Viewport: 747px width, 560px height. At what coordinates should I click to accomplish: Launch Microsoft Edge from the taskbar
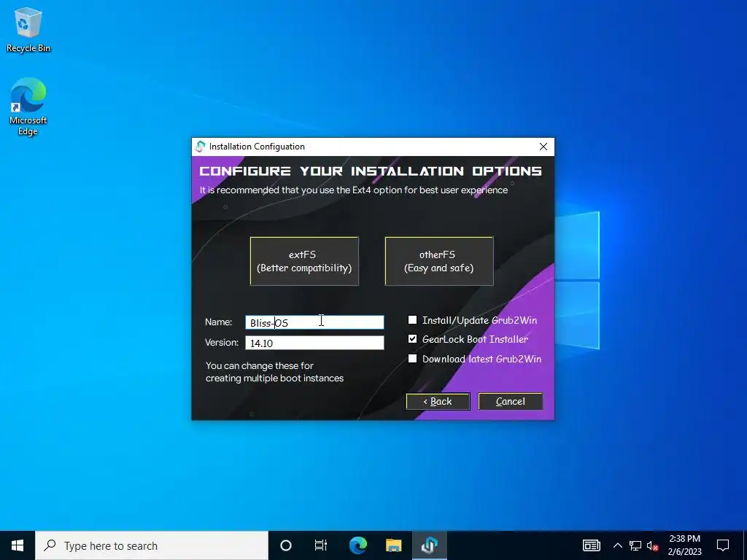pyautogui.click(x=358, y=545)
